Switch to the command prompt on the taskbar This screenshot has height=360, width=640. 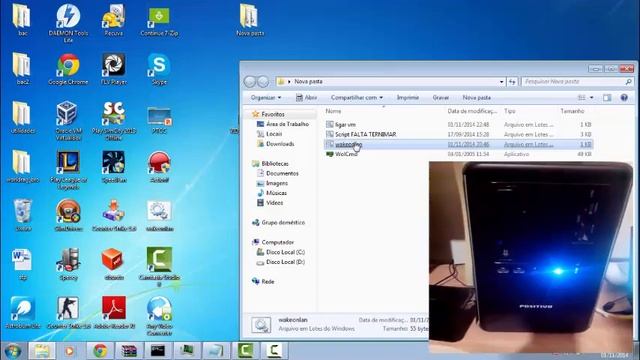[x=158, y=351]
